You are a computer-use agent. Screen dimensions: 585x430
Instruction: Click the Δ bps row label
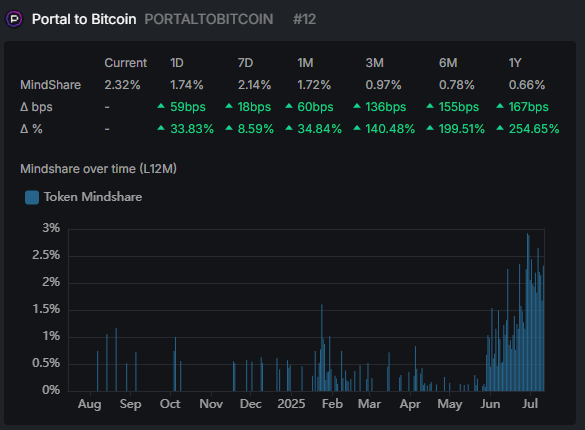(36, 107)
